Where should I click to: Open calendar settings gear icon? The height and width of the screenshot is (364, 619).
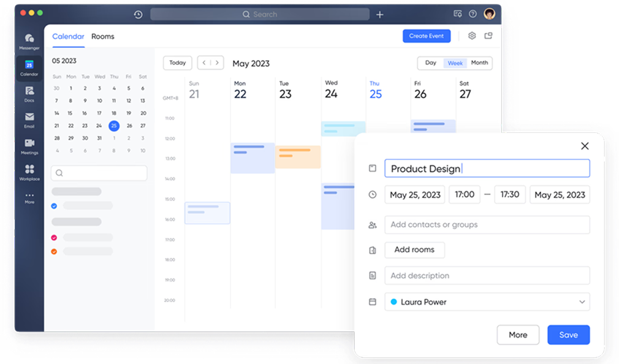(472, 36)
